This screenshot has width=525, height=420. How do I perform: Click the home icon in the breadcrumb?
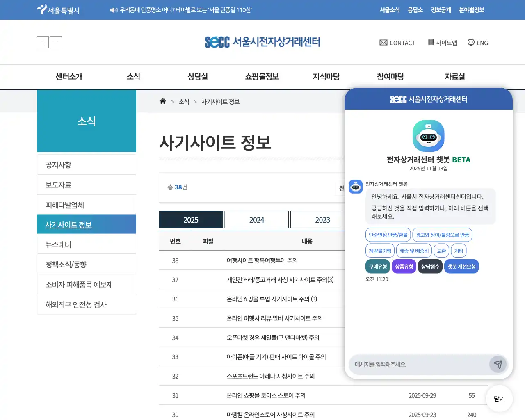[x=162, y=101]
